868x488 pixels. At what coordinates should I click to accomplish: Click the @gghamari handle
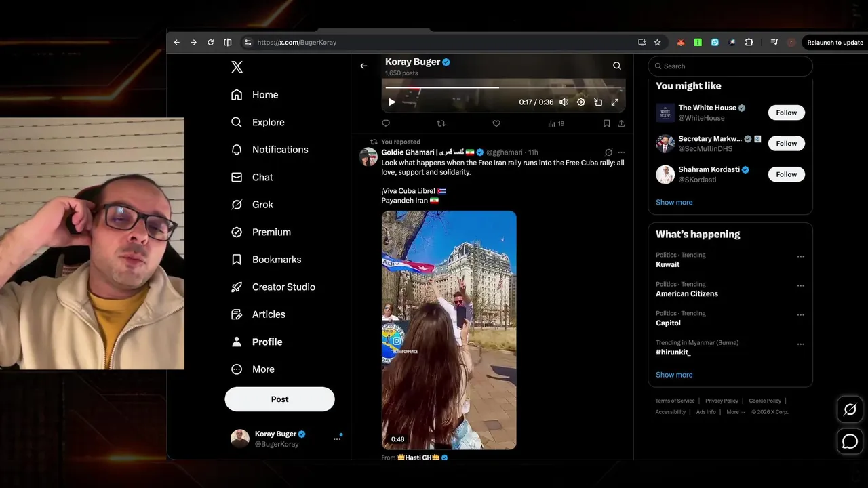click(505, 152)
